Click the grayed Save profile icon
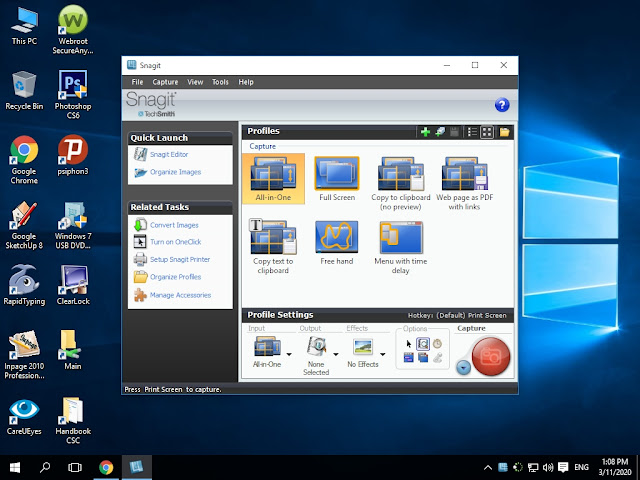 (454, 132)
